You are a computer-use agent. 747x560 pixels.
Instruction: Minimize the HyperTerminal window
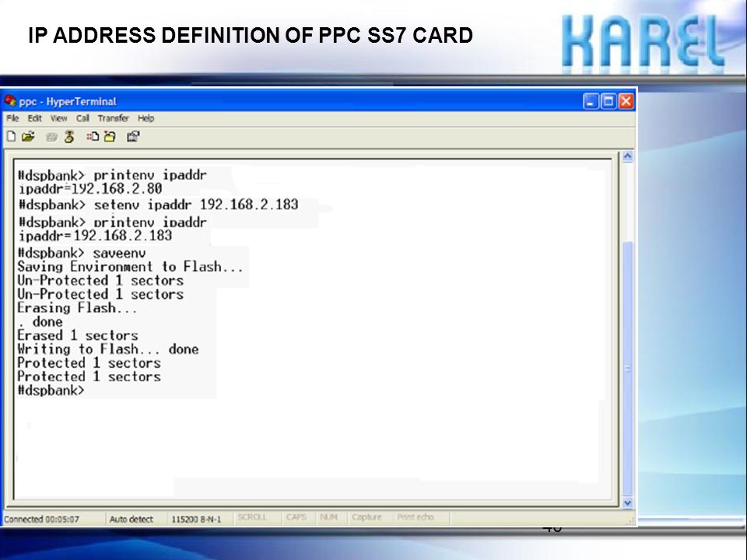591,101
